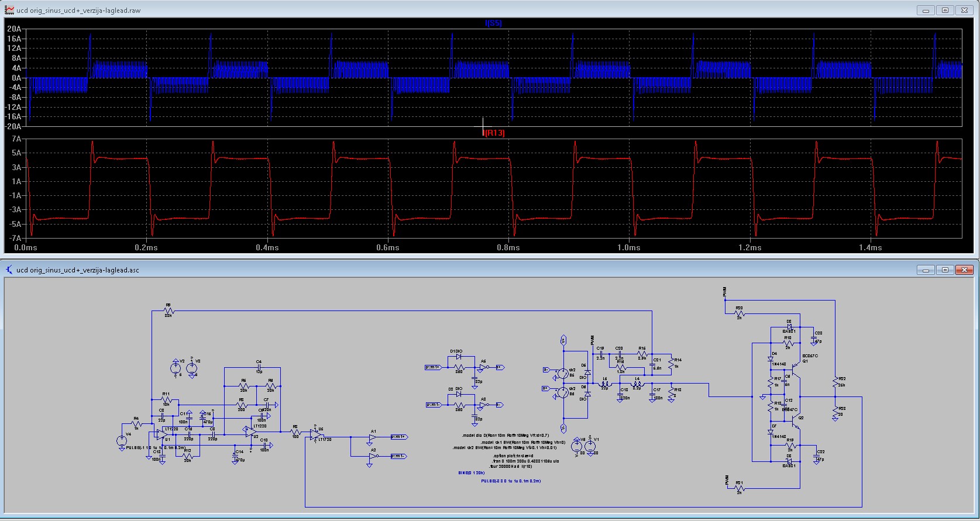Screen dimensions: 980x521
Task: Select capacitor C14 470µ
Action: click(x=236, y=456)
